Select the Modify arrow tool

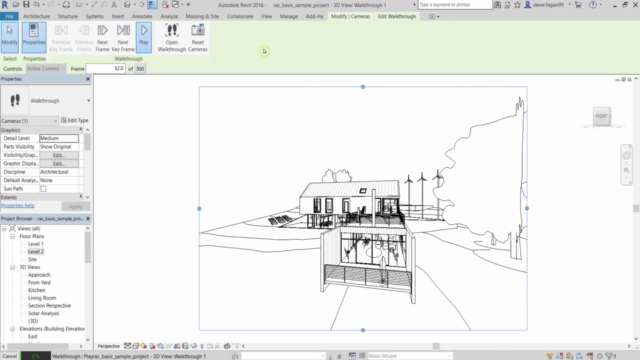[10, 37]
